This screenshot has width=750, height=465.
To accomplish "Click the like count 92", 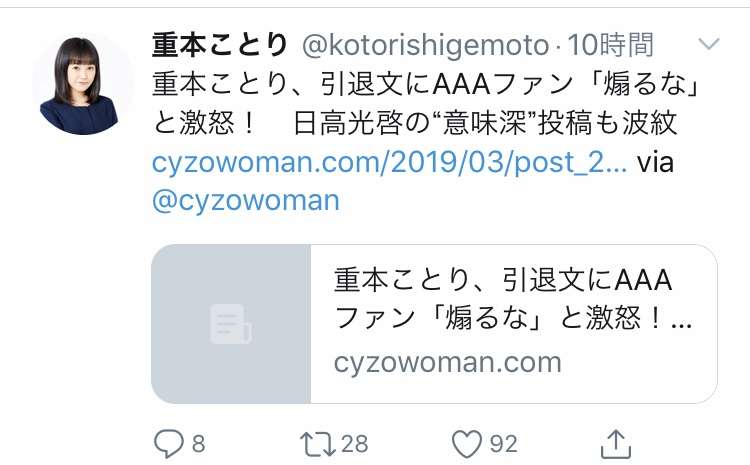I will [503, 444].
